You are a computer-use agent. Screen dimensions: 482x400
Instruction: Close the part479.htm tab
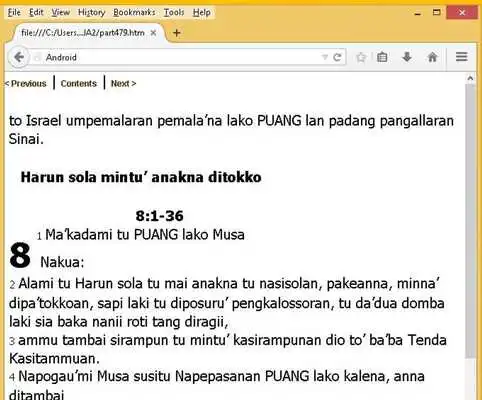(153, 33)
